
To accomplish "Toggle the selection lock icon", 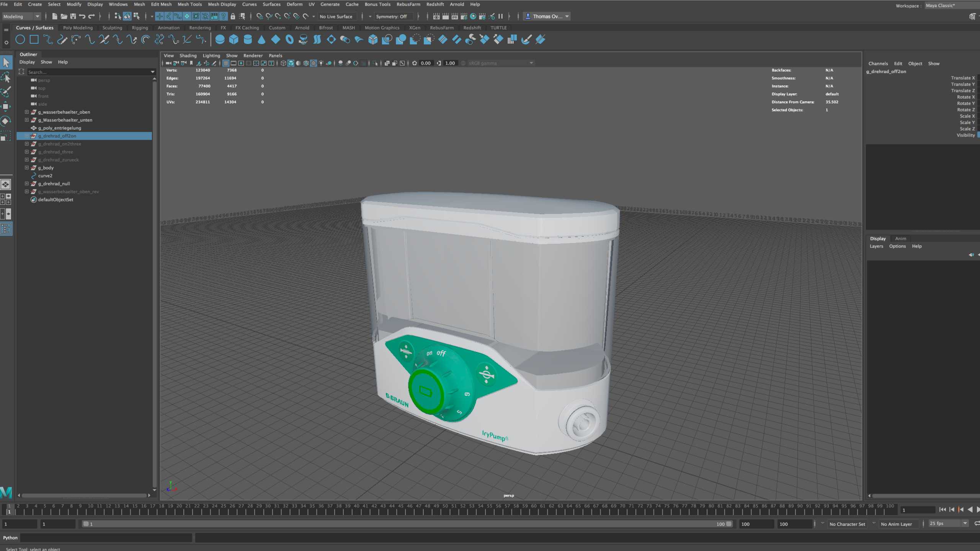I will point(233,16).
